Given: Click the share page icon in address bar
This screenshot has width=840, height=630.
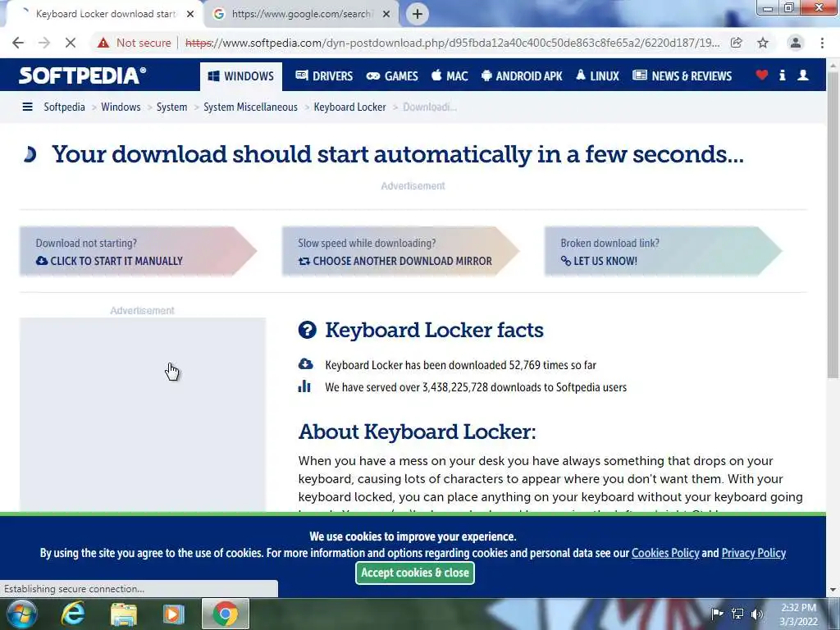Looking at the screenshot, I should [737, 43].
